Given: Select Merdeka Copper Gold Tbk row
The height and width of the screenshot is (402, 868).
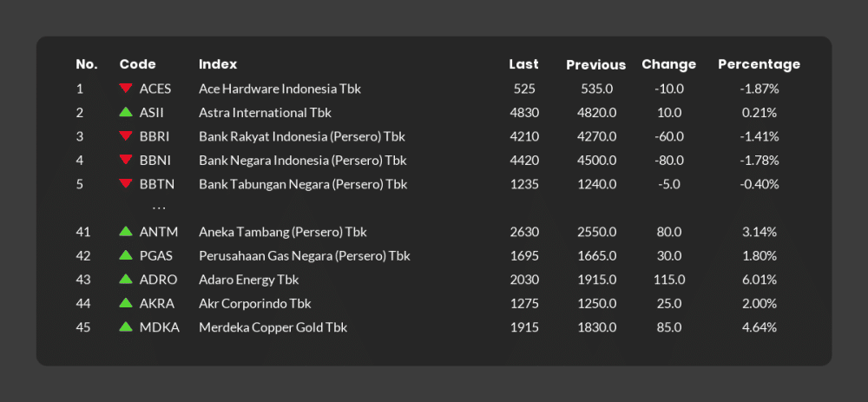Looking at the screenshot, I should 434,327.
